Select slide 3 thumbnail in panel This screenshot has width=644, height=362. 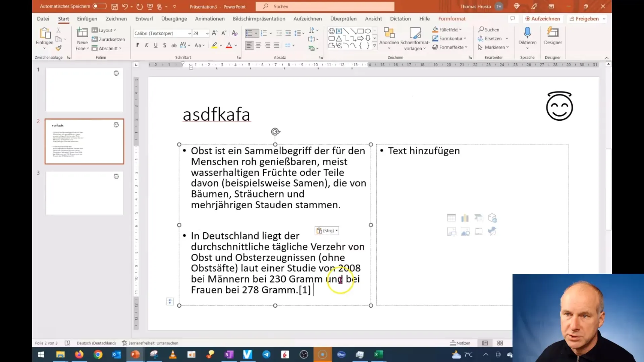point(84,193)
